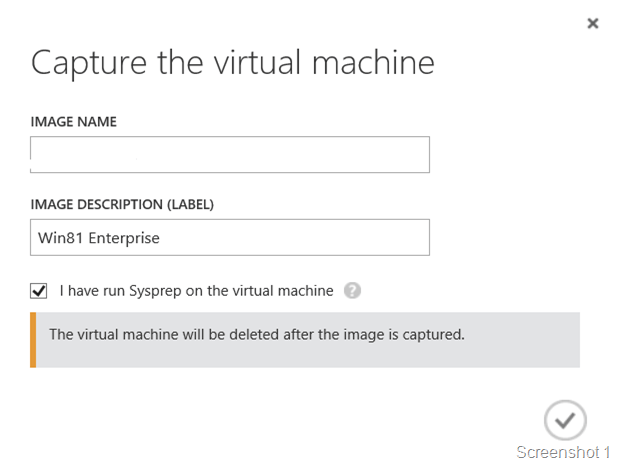
Task: Click the IMAGE NAME label
Action: coord(74,122)
